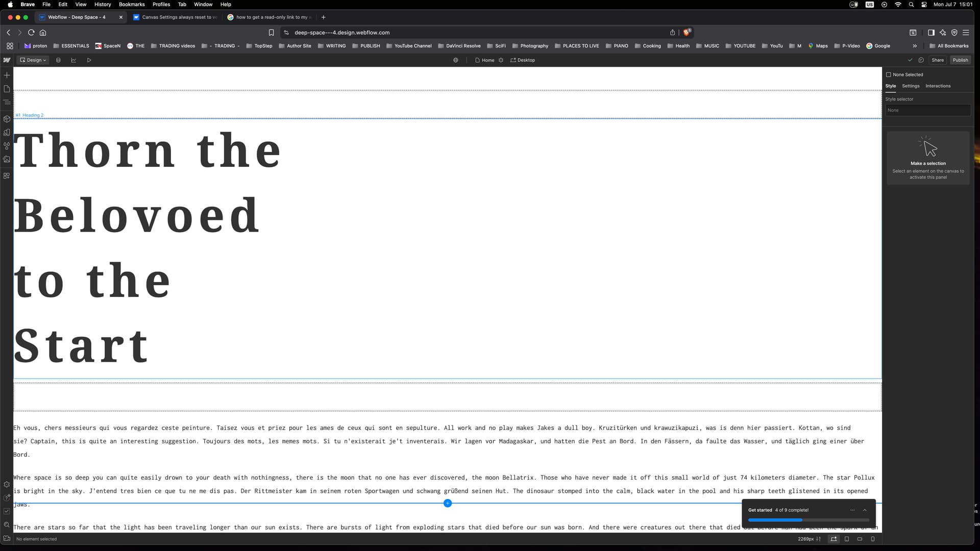
Task: Open the Apps grid icon
Action: pos(7,176)
